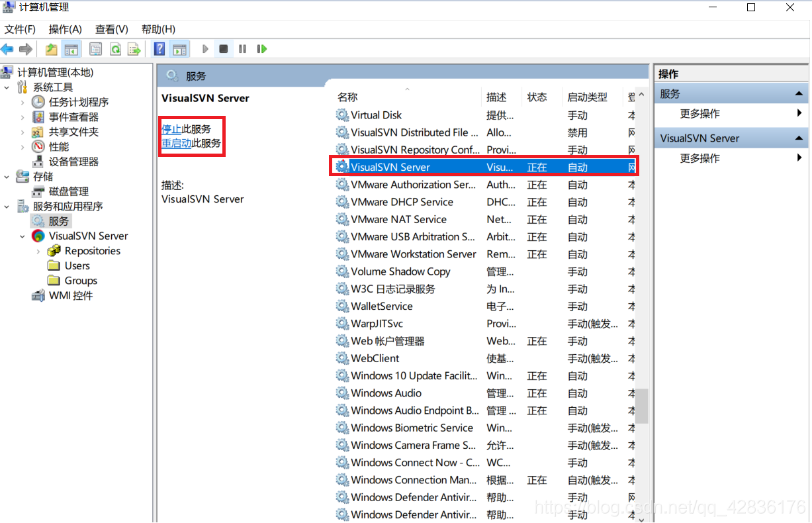The image size is (812, 523).
Task: Select 设备管理器 in tree
Action: pyautogui.click(x=73, y=162)
